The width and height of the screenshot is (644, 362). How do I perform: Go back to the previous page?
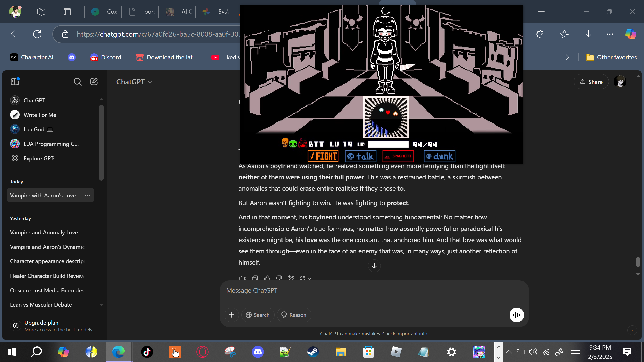click(x=15, y=34)
